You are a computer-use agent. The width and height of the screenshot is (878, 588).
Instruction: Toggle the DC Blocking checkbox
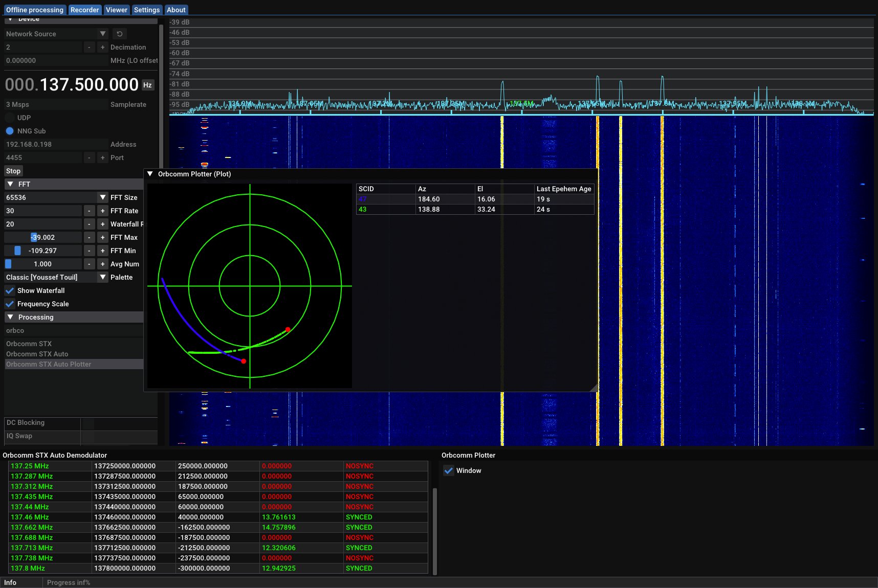87,423
